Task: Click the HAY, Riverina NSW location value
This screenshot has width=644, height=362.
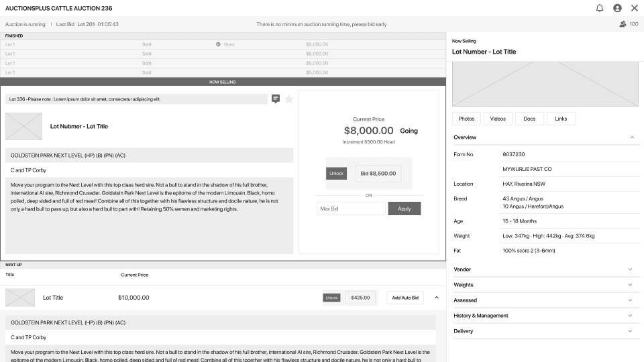Action: pos(524,184)
